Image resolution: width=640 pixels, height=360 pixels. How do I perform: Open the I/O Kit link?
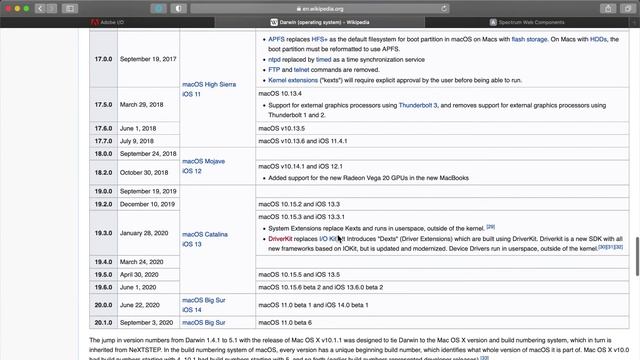coord(328,239)
